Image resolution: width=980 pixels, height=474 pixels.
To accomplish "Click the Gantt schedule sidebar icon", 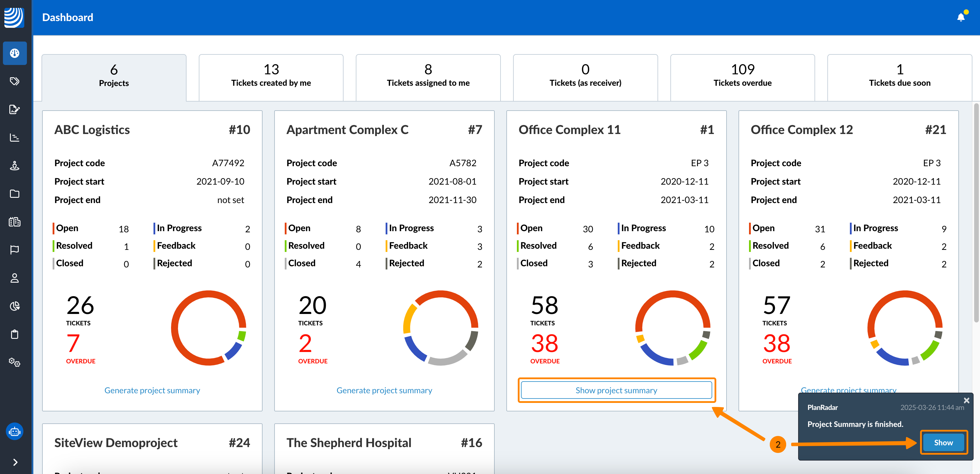I will [14, 138].
